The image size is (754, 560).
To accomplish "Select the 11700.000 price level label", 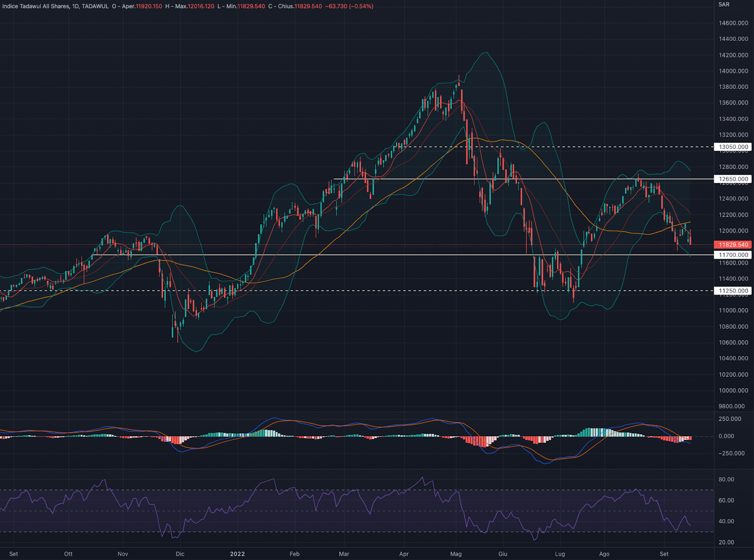I will tap(733, 255).
